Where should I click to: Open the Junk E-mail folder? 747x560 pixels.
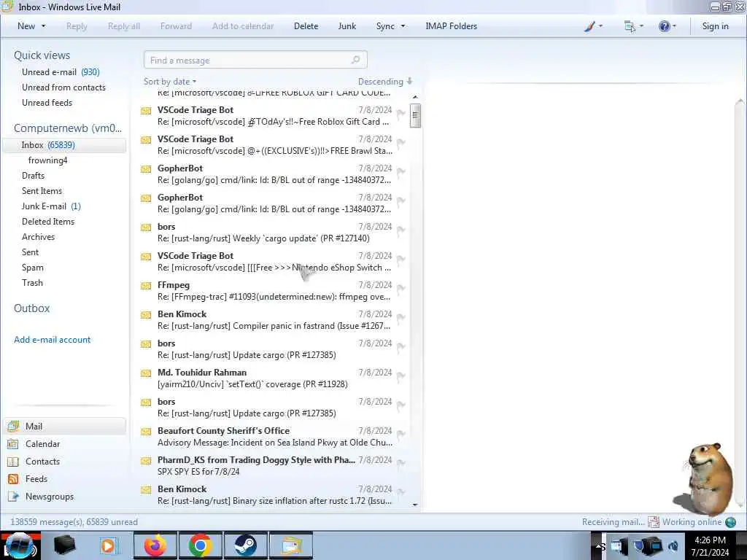point(51,206)
